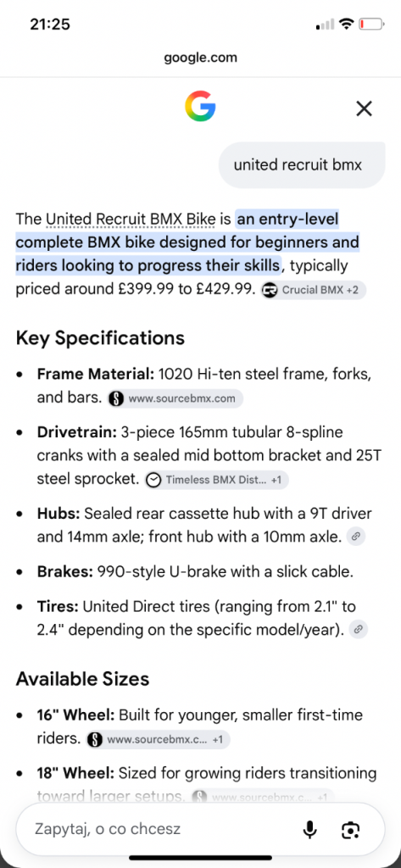The height and width of the screenshot is (868, 401).
Task: Tap the United Recruit BMX Bike underlined link
Action: [131, 220]
